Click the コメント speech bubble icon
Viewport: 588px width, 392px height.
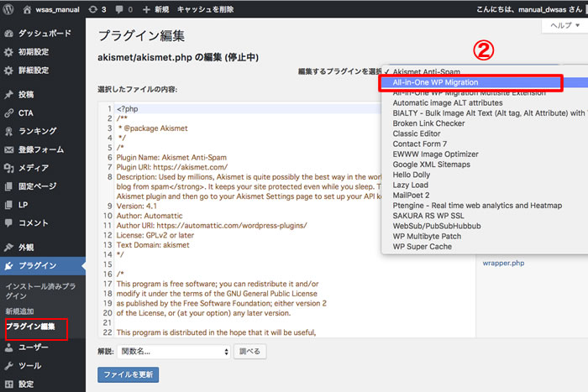pyautogui.click(x=8, y=223)
